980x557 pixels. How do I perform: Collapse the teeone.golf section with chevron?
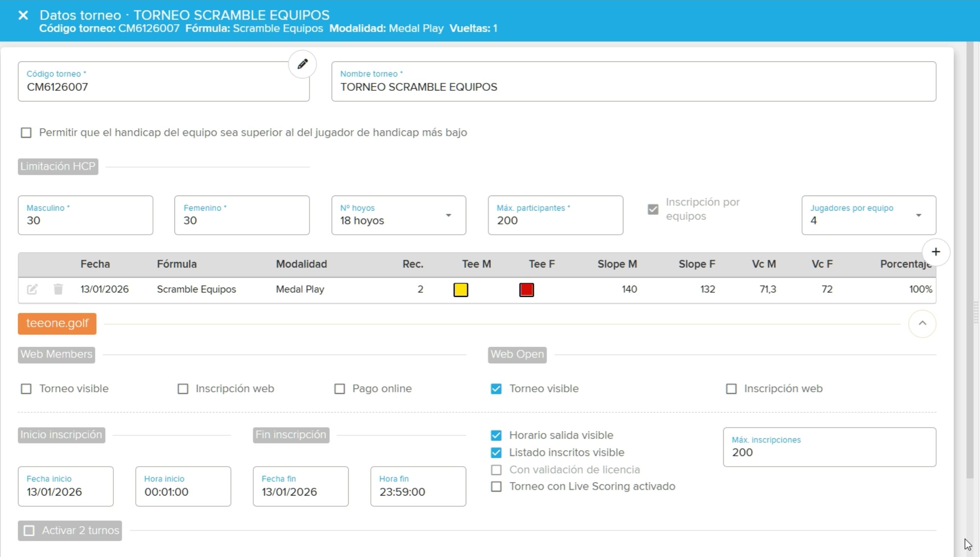[x=922, y=324]
